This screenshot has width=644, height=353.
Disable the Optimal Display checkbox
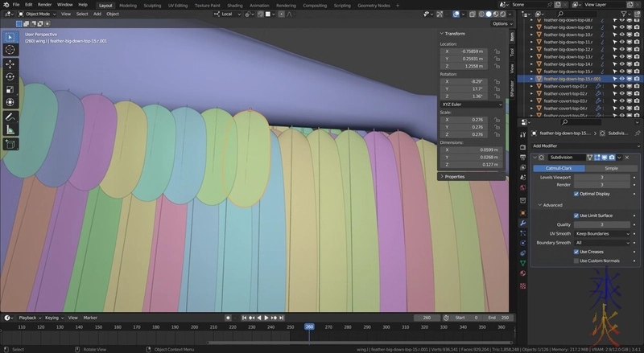576,194
